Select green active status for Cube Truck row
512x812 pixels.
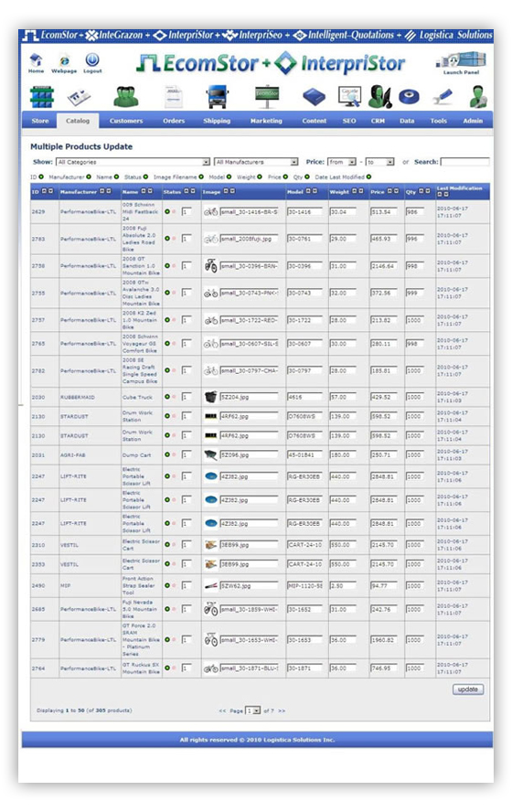(x=166, y=397)
